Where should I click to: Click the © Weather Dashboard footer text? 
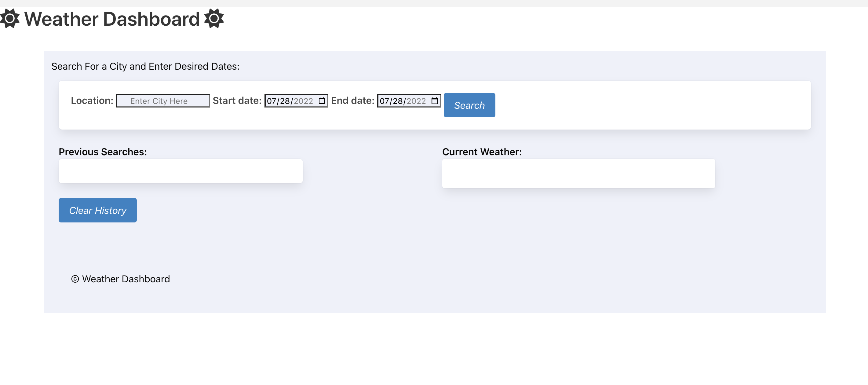coord(120,279)
